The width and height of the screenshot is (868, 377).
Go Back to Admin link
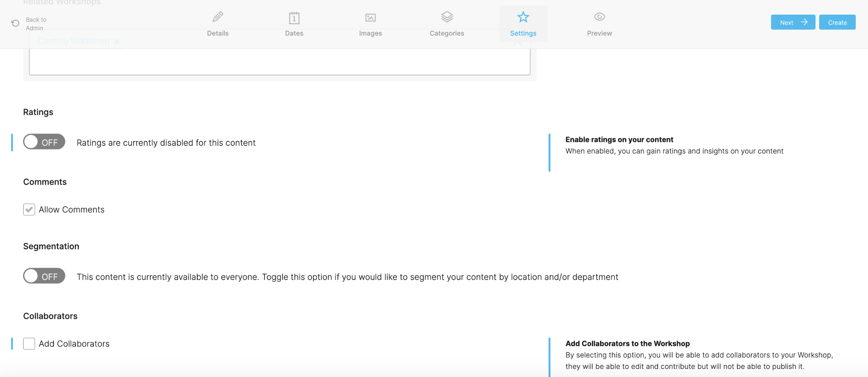click(36, 24)
